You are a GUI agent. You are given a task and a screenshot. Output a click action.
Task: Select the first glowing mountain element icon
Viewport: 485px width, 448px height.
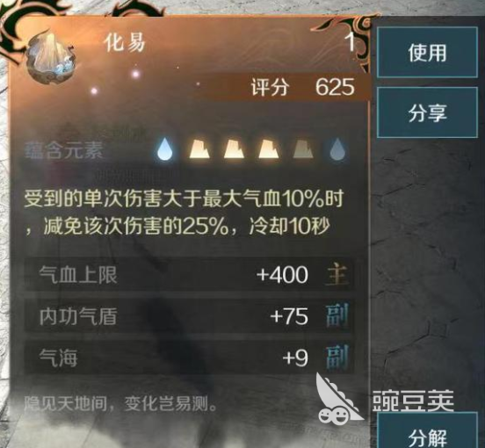tap(199, 149)
